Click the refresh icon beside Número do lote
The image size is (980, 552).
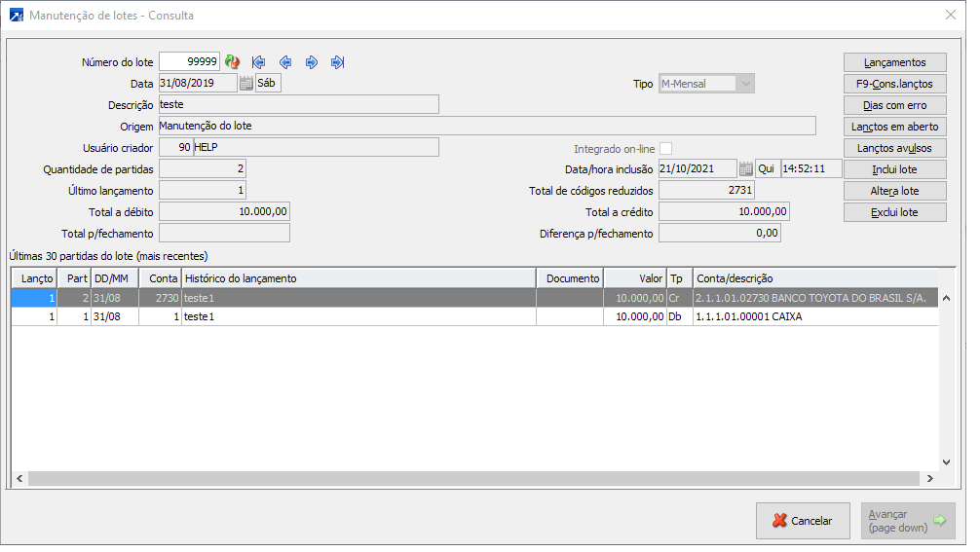(232, 62)
